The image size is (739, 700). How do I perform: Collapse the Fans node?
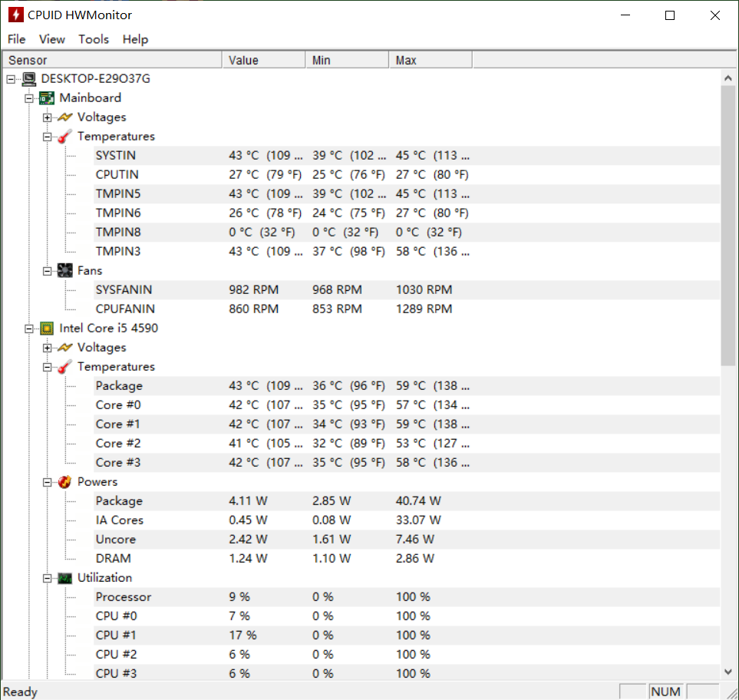pos(47,271)
